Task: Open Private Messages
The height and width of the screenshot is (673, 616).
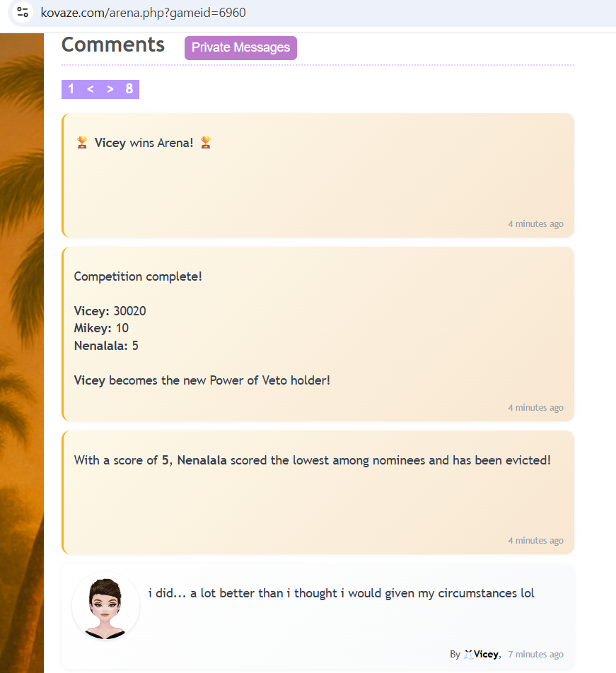Action: [x=240, y=48]
